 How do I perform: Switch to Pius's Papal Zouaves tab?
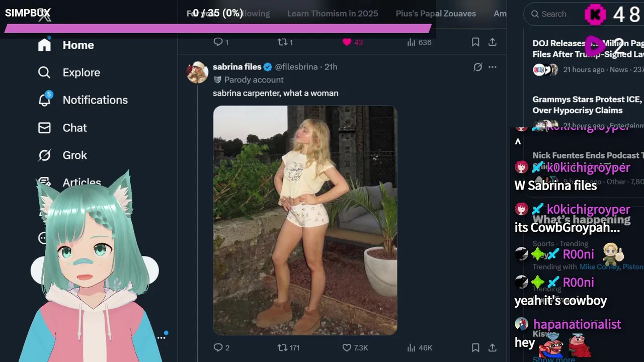[x=436, y=14]
